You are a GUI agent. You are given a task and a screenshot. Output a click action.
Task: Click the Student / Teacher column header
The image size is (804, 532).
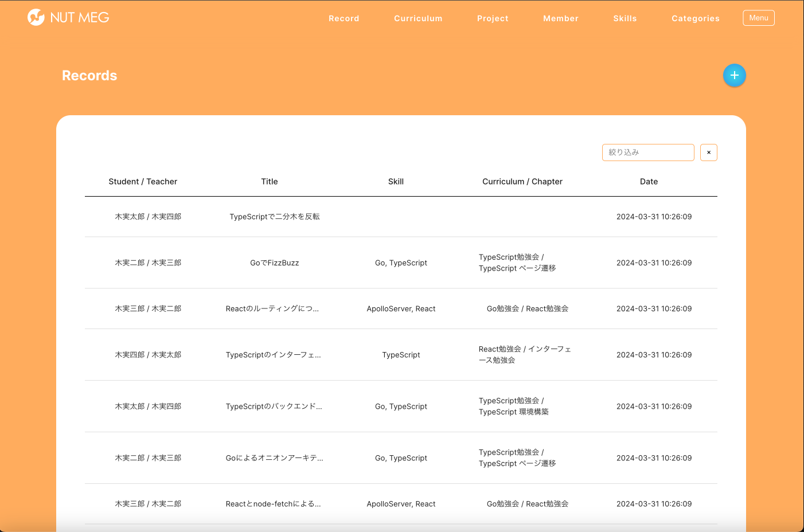(x=143, y=182)
